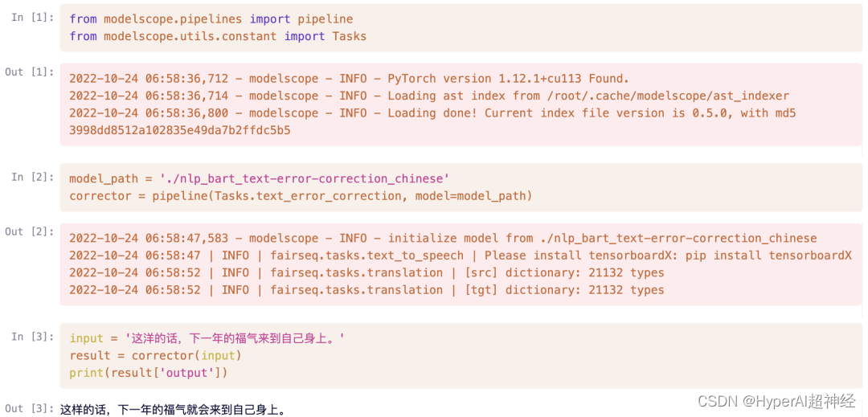
Task: Click the result = corrector(input) line
Action: click(x=155, y=355)
